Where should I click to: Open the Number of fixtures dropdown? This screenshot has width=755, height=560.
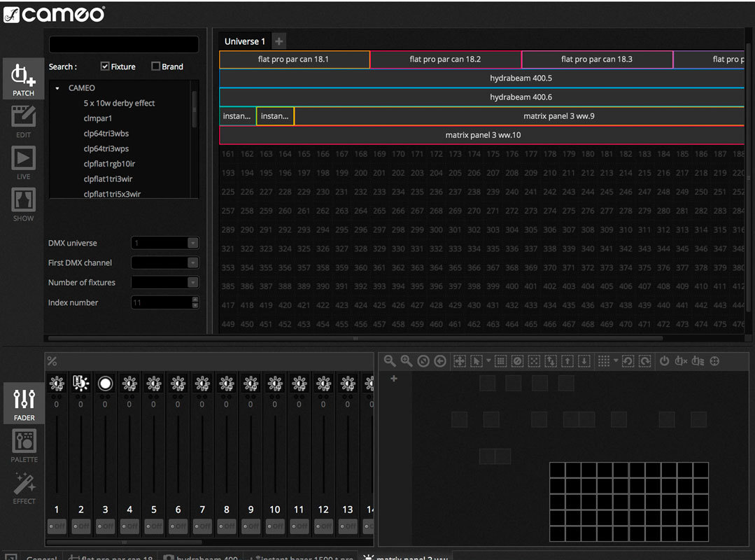click(192, 282)
